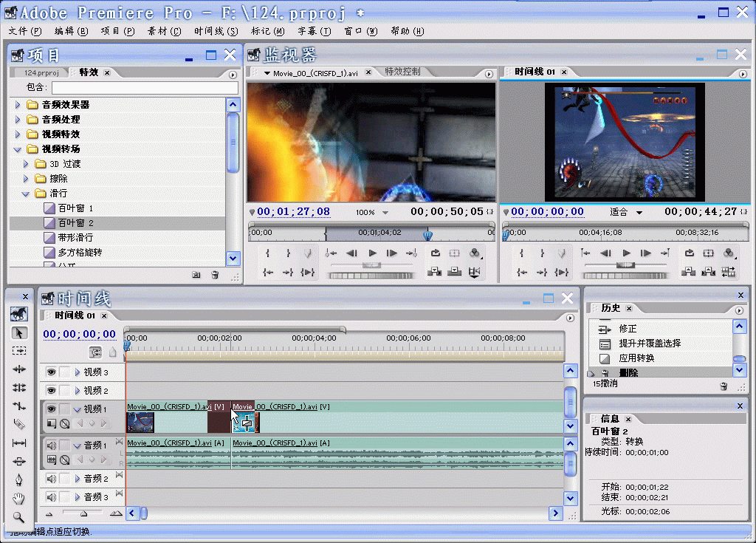Open the 时间线 menu
Screen dimensions: 756x543
tap(216, 31)
